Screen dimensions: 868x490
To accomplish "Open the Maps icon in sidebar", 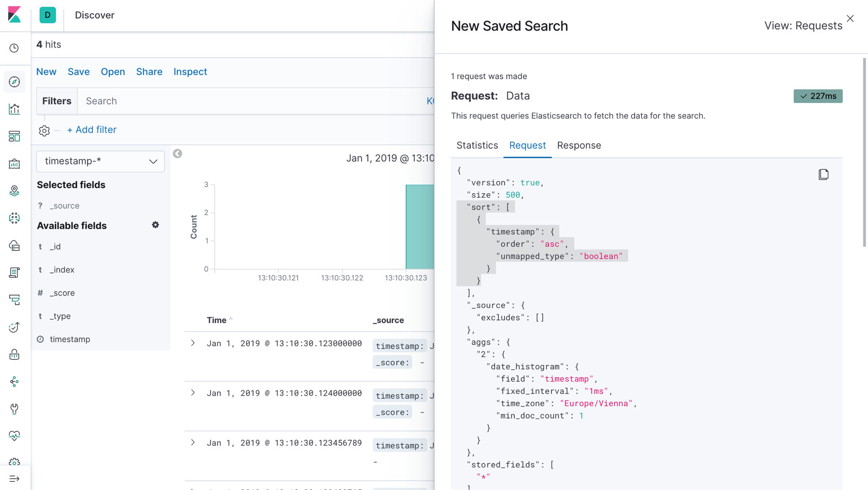I will coord(14,191).
